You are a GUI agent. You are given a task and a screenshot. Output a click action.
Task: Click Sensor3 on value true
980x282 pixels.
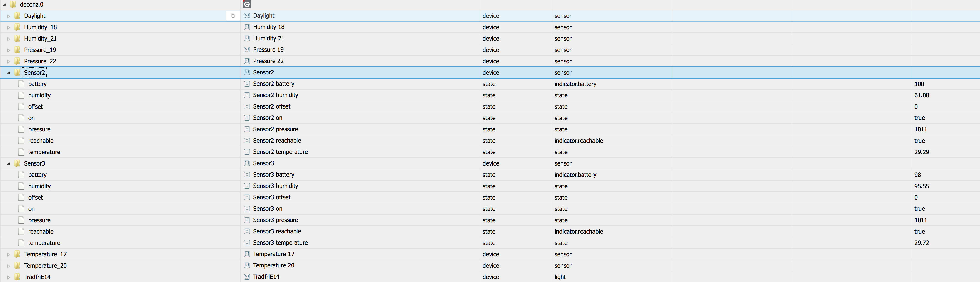919,208
